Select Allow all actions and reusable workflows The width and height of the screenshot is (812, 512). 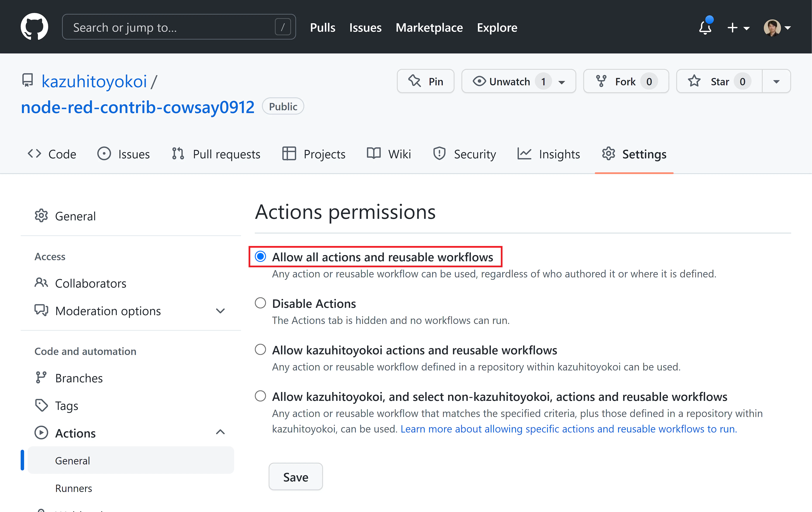(x=260, y=257)
